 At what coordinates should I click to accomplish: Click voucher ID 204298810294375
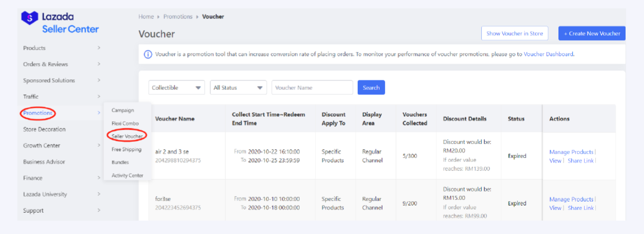tap(178, 160)
